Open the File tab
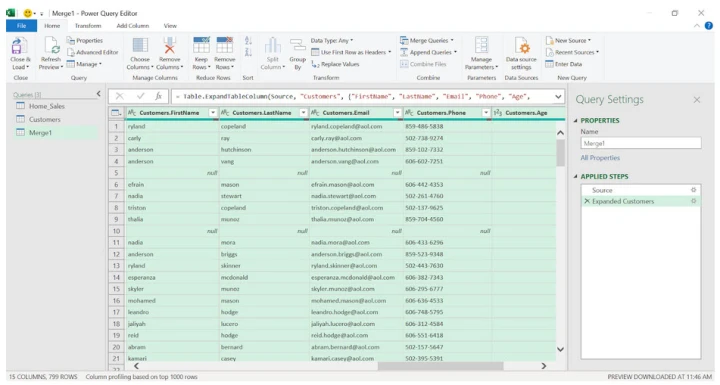 coord(22,26)
